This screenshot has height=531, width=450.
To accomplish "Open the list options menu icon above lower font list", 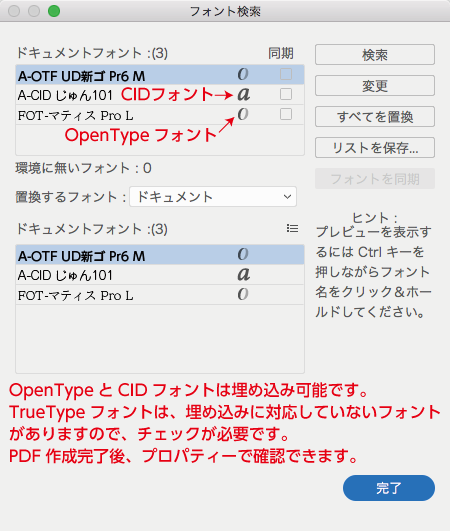I will [x=292, y=228].
